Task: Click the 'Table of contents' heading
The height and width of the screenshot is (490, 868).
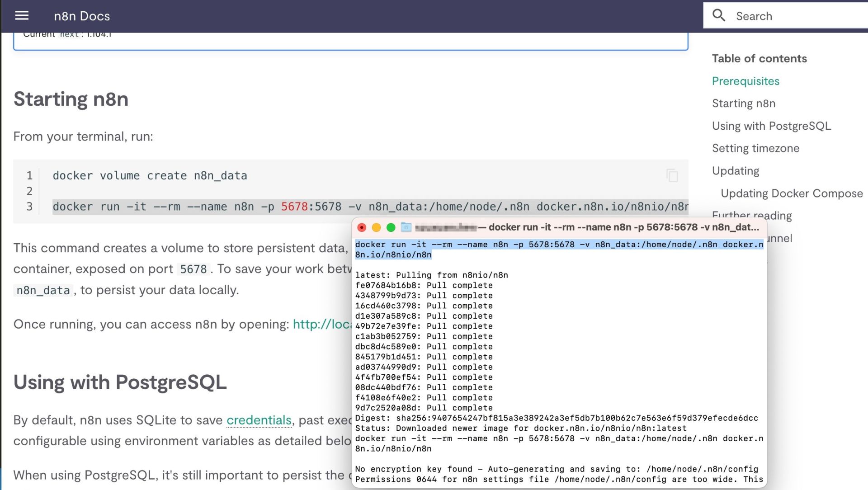Action: 759,58
